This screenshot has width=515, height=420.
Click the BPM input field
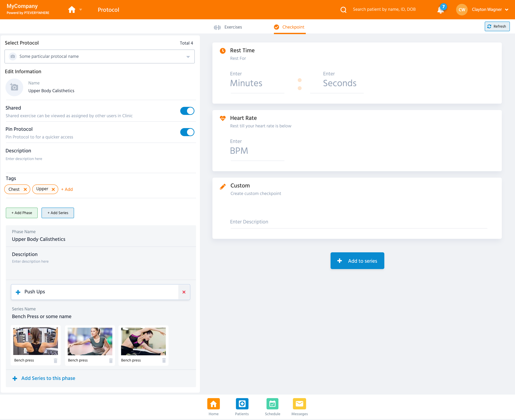(257, 151)
